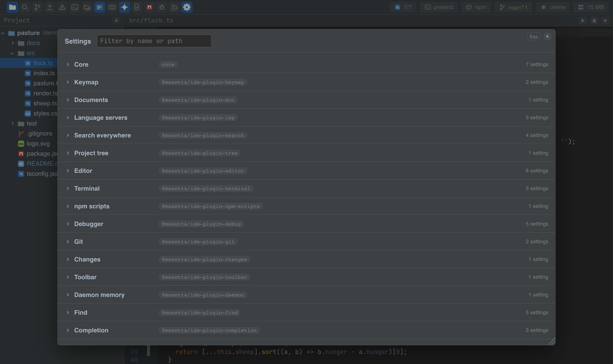
Task: Click the main branch status indicator
Action: pyautogui.click(x=513, y=7)
